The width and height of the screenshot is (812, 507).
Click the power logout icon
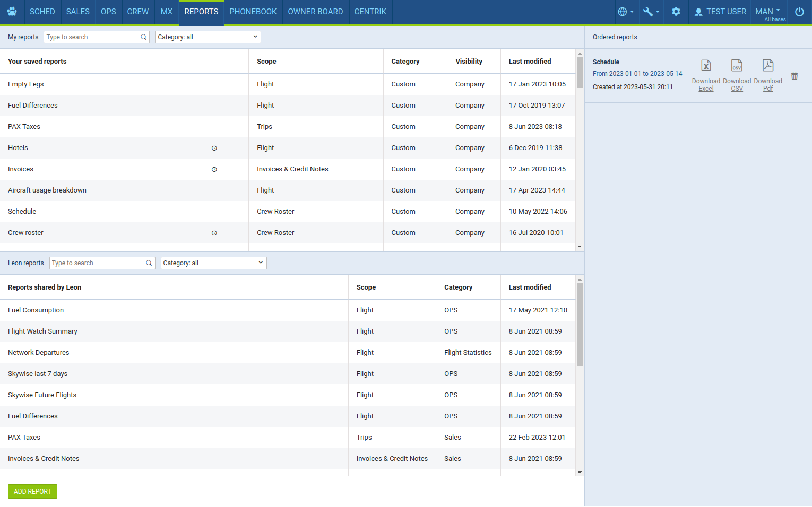(x=799, y=12)
